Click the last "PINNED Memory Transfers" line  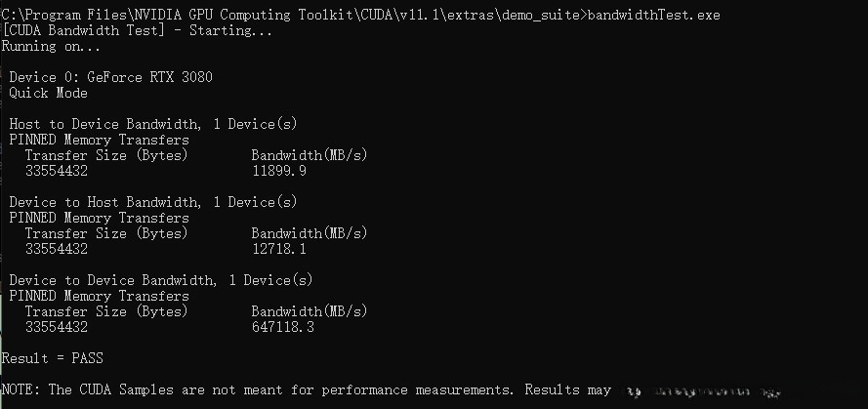[x=99, y=296]
